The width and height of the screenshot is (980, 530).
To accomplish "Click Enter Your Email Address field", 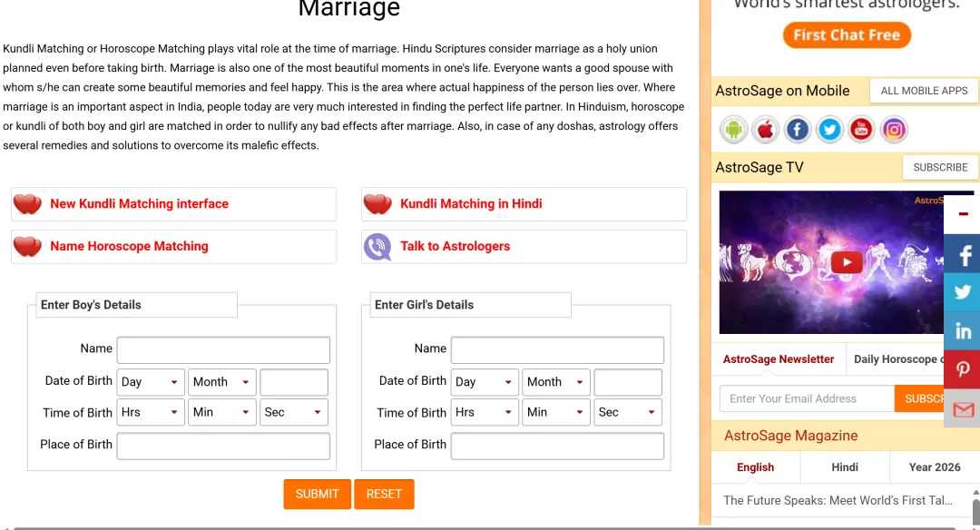I will pos(807,398).
